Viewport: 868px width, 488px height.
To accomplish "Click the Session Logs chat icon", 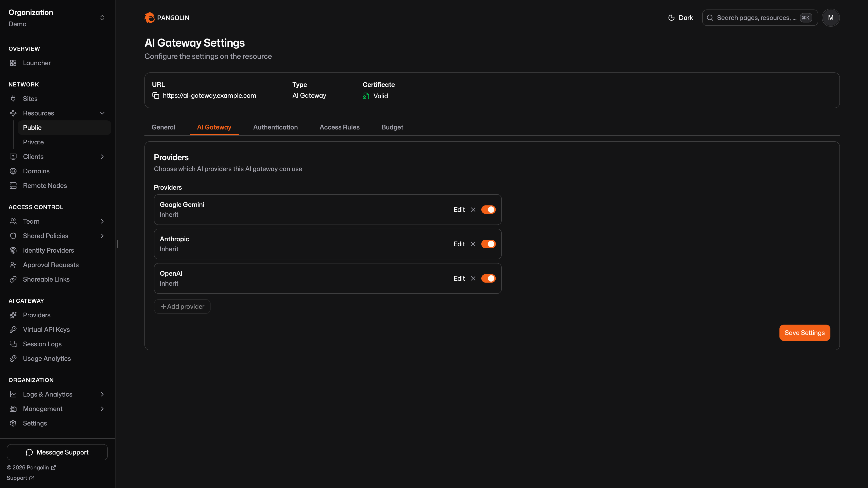I will pos(13,344).
